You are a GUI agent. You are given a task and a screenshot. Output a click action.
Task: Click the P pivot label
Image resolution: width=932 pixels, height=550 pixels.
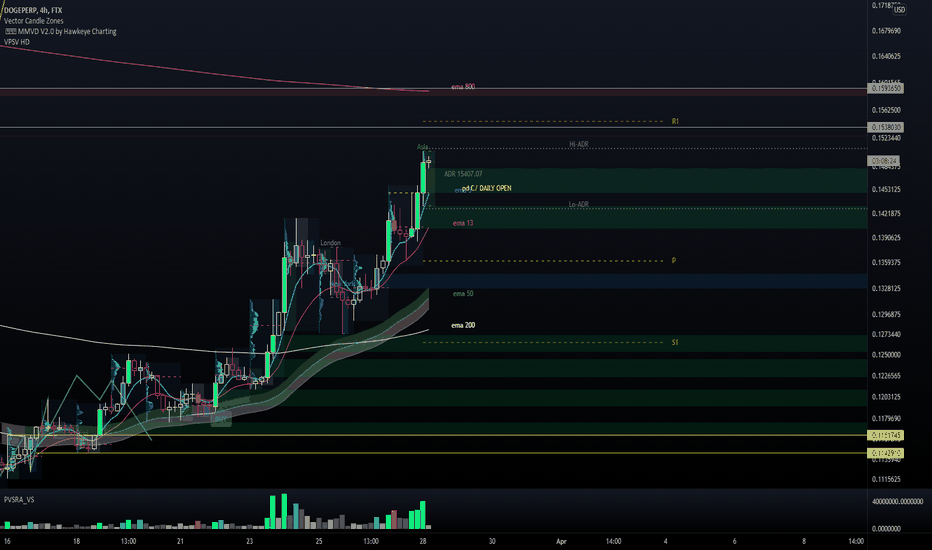(x=674, y=261)
